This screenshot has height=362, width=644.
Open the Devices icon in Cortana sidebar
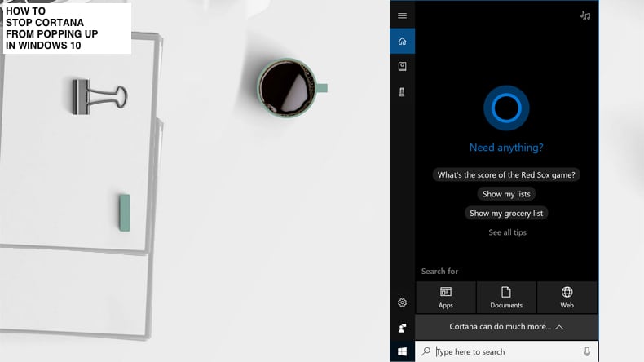(402, 92)
